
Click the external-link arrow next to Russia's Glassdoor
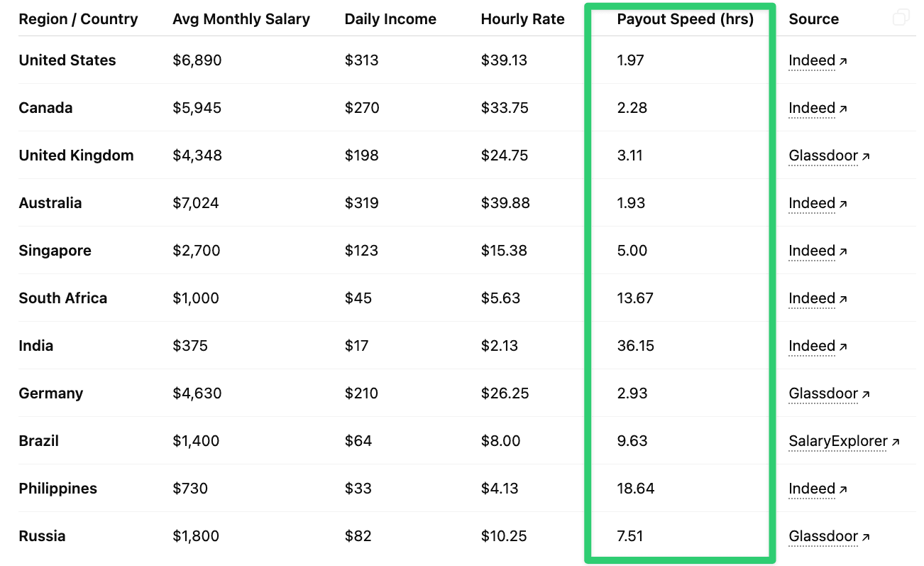[864, 537]
